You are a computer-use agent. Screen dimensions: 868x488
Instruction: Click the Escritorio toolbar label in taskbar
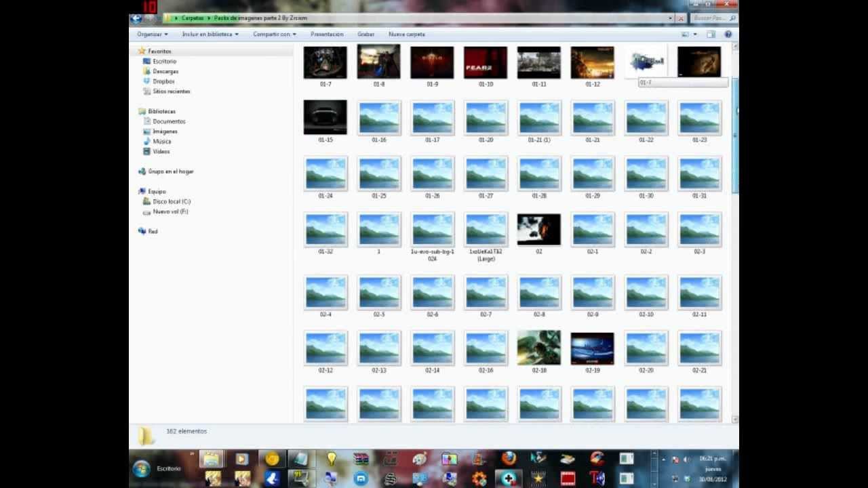(x=169, y=468)
